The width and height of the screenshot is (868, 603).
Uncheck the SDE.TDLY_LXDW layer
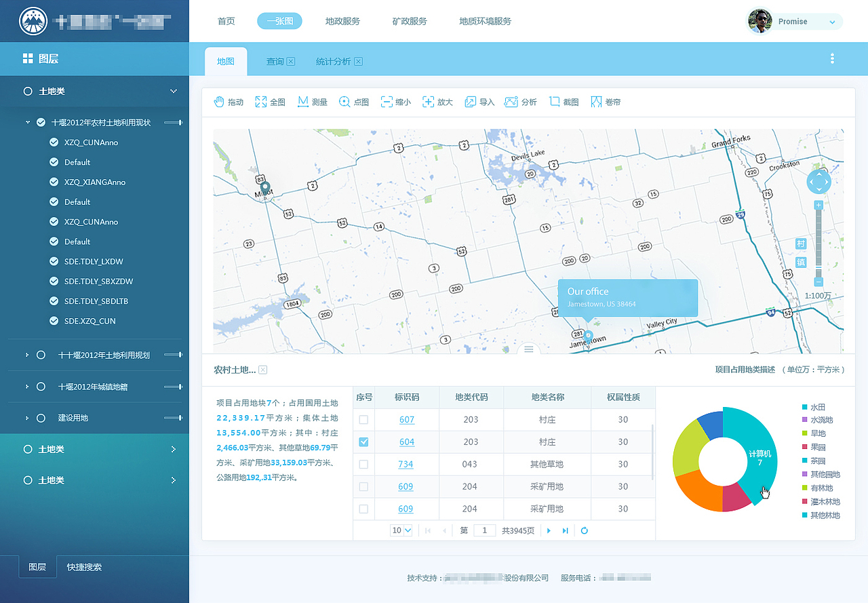54,261
